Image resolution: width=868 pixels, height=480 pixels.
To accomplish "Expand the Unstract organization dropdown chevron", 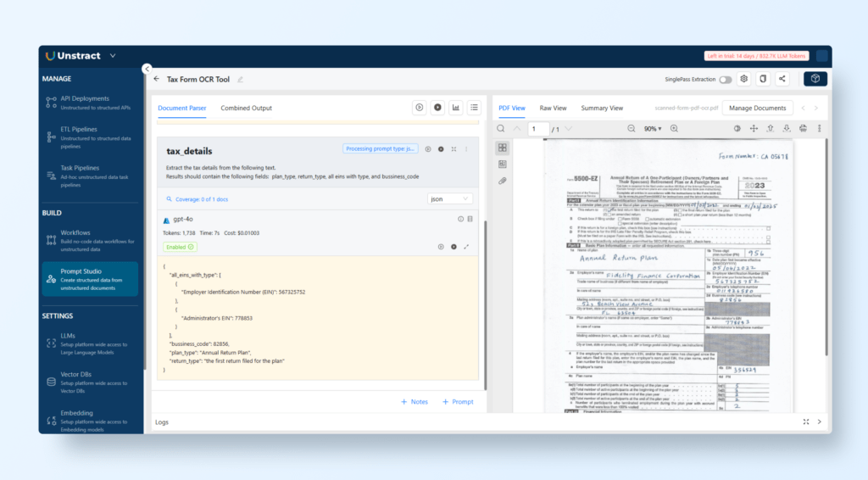I will 112,56.
